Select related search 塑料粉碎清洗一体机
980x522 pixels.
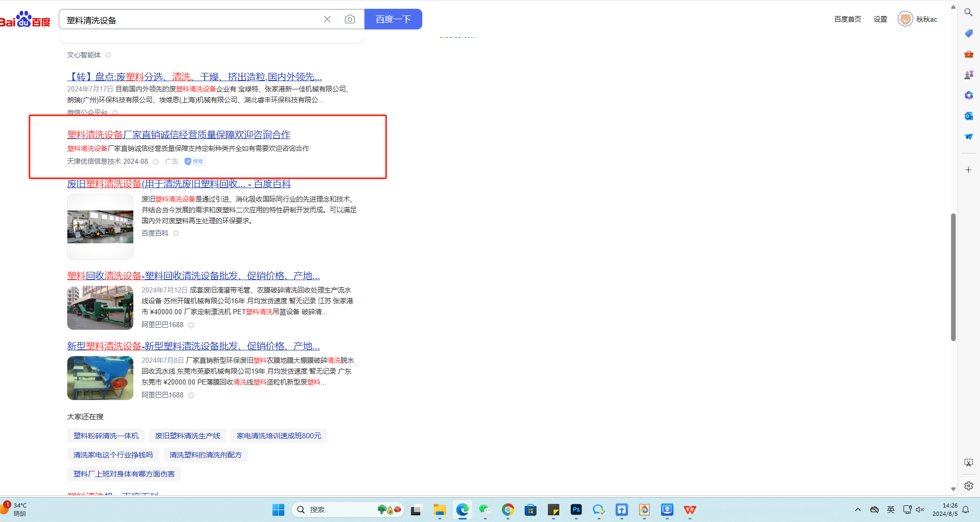click(106, 436)
